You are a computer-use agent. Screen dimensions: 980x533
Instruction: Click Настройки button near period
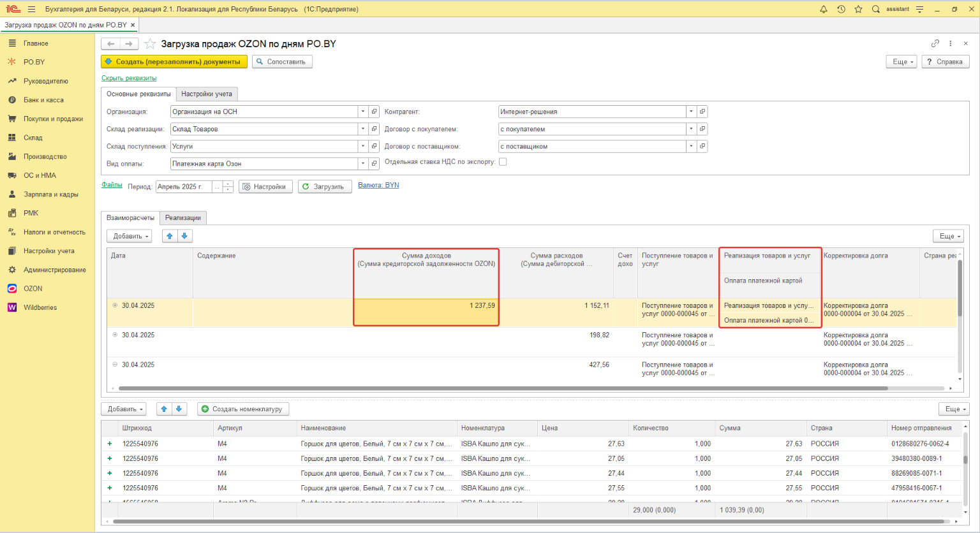pyautogui.click(x=265, y=187)
